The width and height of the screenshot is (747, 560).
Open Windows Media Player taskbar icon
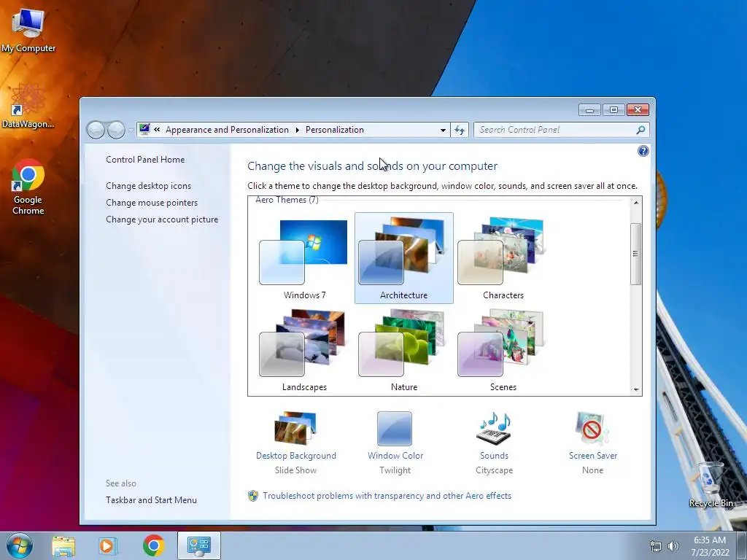pos(108,545)
